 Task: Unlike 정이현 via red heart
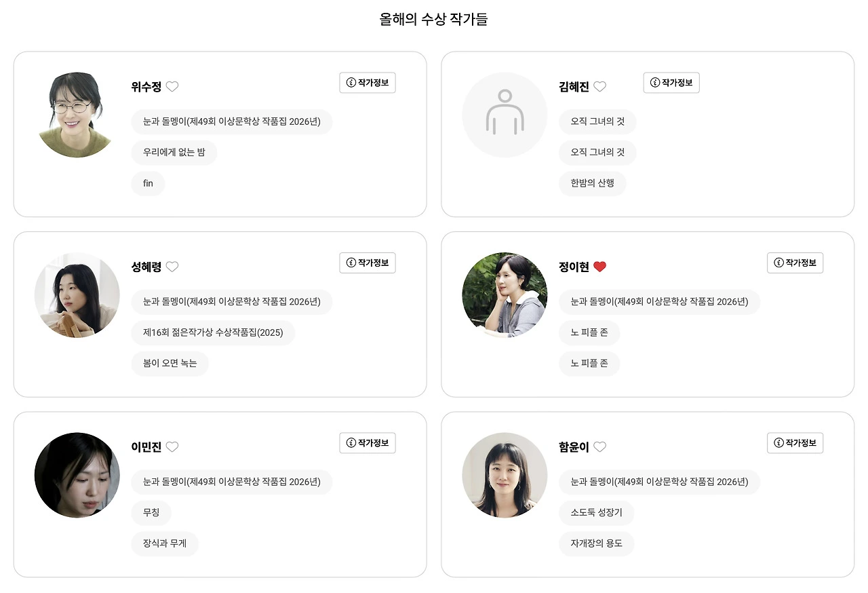pyautogui.click(x=599, y=267)
